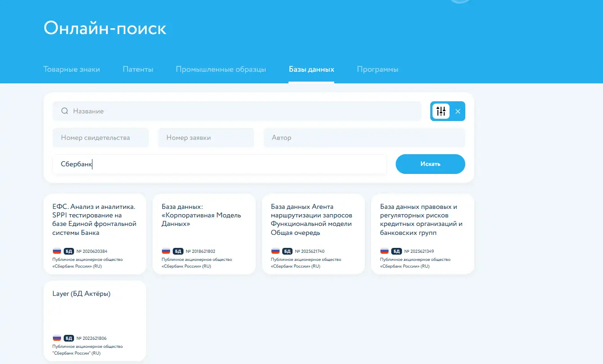This screenshot has width=603, height=364.
Task: Click БД badge on правовых и регуляторных рисков card
Action: click(397, 251)
